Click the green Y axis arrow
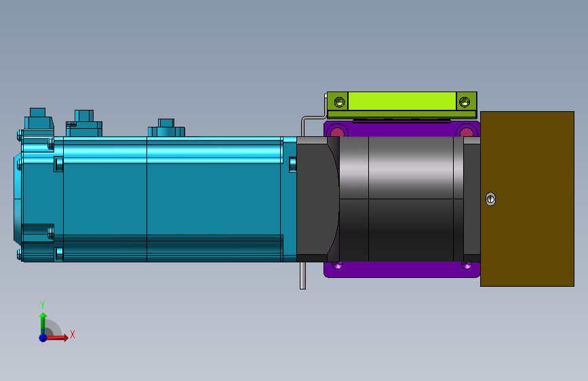The image size is (588, 381). (43, 323)
